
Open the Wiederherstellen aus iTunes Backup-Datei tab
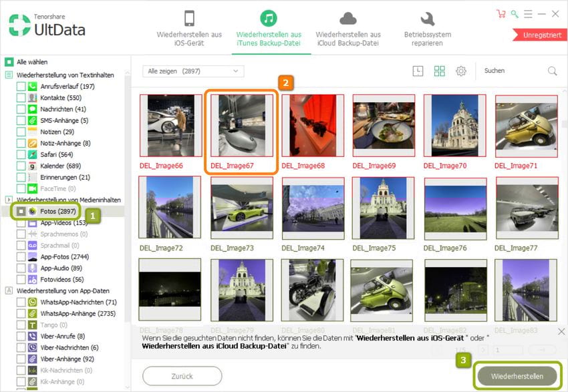click(269, 28)
